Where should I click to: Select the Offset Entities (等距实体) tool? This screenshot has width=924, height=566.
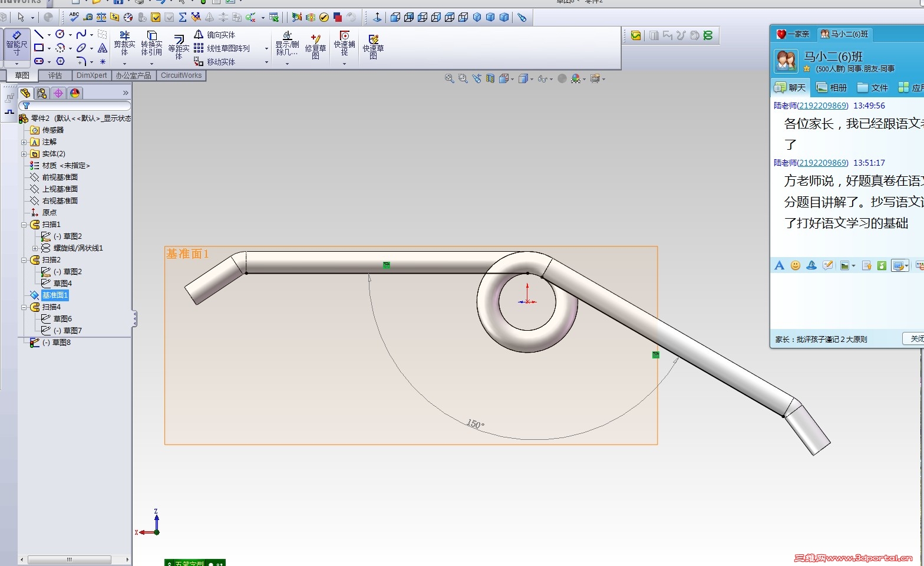click(179, 47)
